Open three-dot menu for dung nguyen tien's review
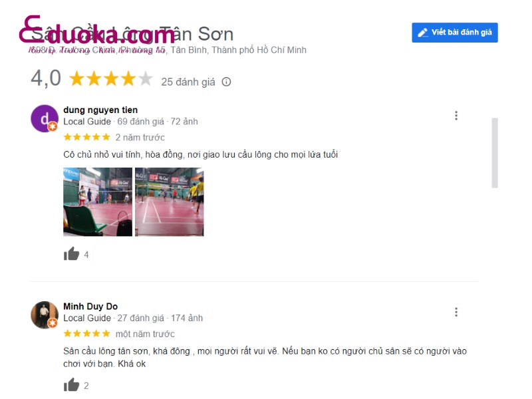The height and width of the screenshot is (399, 532). (x=456, y=115)
